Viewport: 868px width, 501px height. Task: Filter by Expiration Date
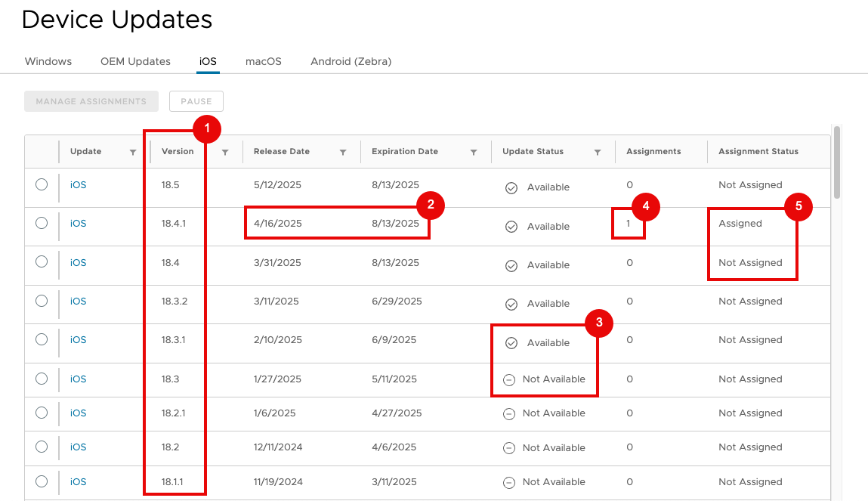474,152
